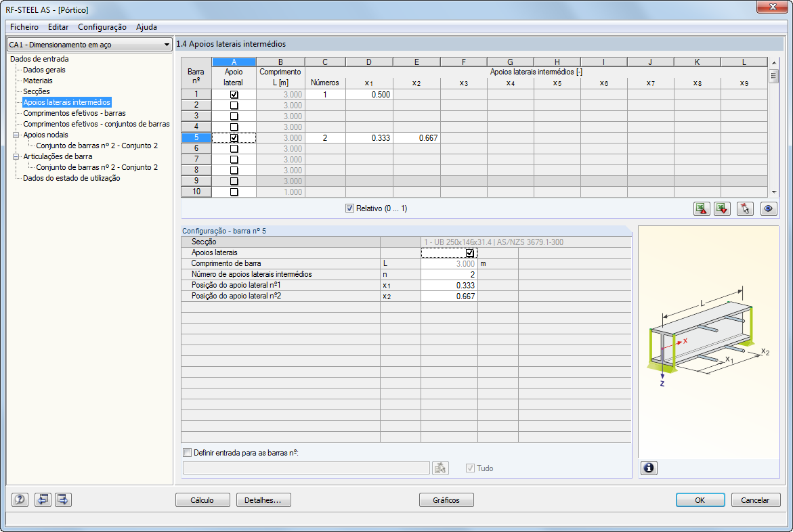
Task: Click the select-bars icon next to the Tudo checkbox
Action: [440, 468]
